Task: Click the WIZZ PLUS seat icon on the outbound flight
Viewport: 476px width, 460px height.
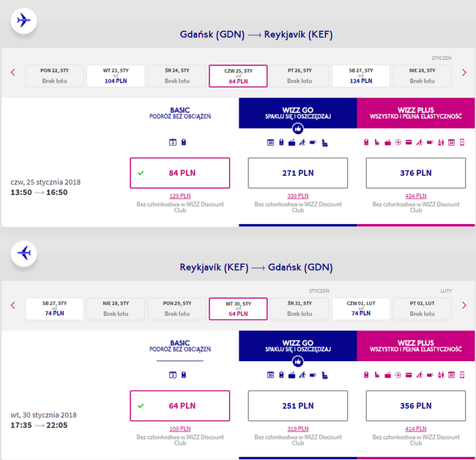Action: (377, 142)
